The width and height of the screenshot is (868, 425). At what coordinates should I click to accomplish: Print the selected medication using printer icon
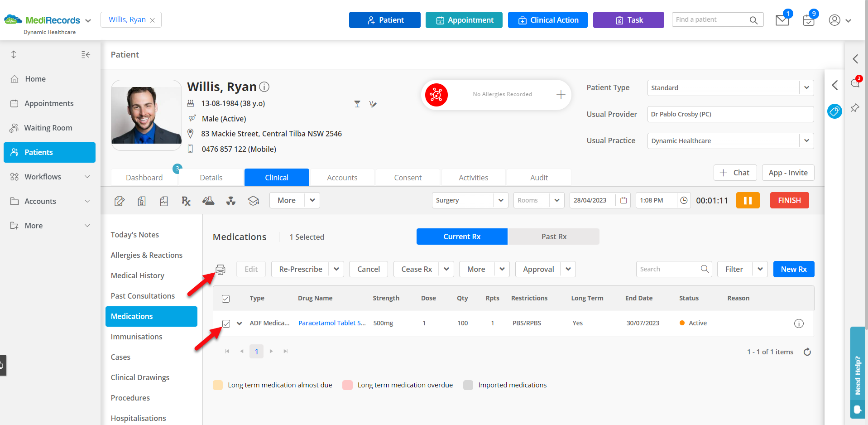tap(221, 270)
